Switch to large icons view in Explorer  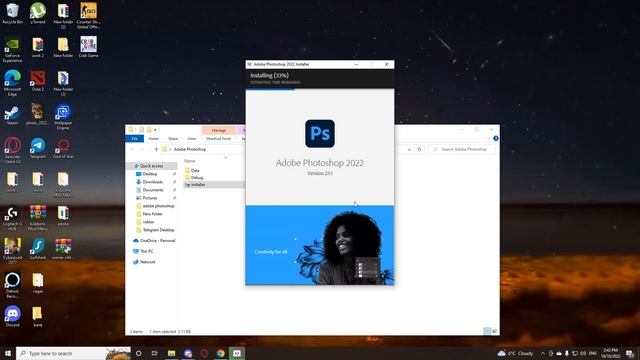pyautogui.click(x=495, y=331)
